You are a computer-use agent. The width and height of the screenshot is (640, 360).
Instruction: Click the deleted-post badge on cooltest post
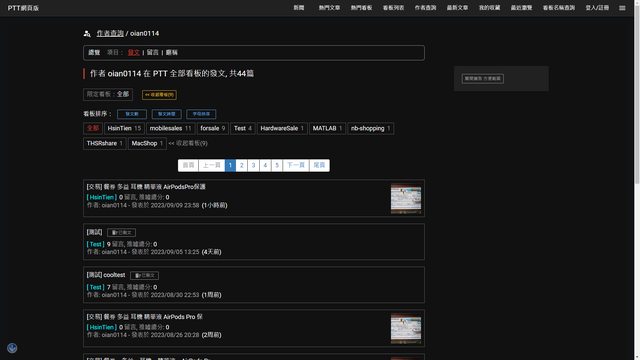pyautogui.click(x=144, y=276)
